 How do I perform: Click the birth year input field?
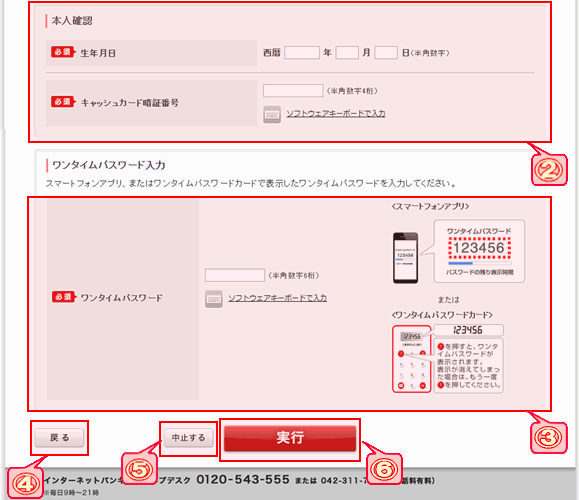(302, 53)
